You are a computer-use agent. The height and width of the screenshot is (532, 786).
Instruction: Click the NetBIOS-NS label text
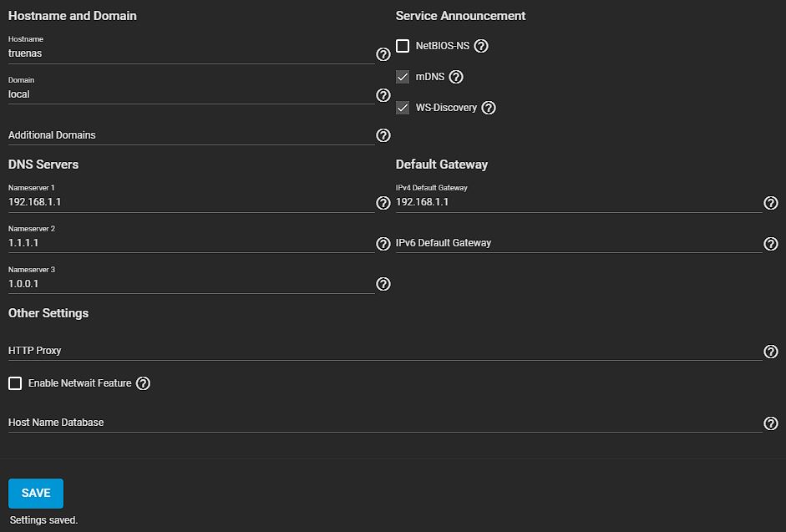pyautogui.click(x=442, y=46)
